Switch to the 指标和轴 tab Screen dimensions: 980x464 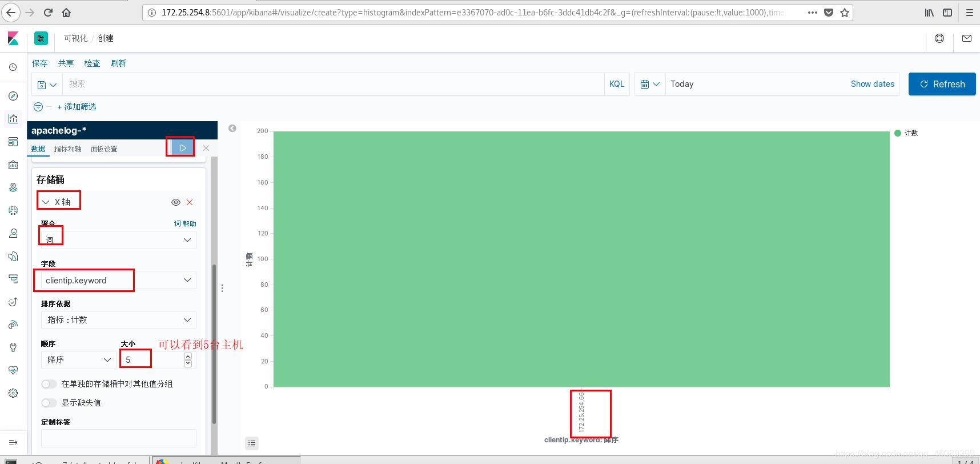[x=67, y=149]
